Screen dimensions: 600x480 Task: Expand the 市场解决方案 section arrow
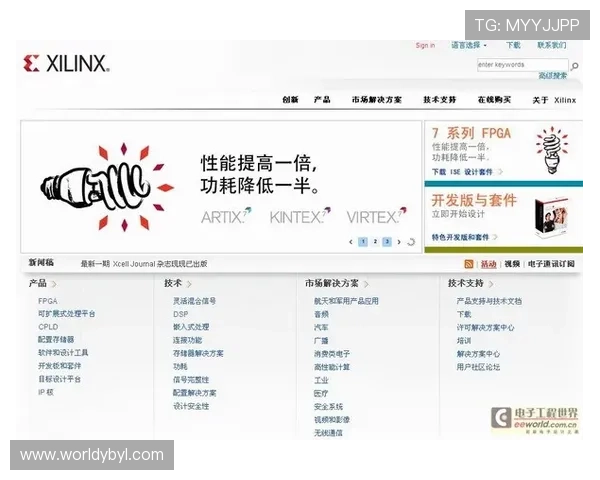[366, 284]
